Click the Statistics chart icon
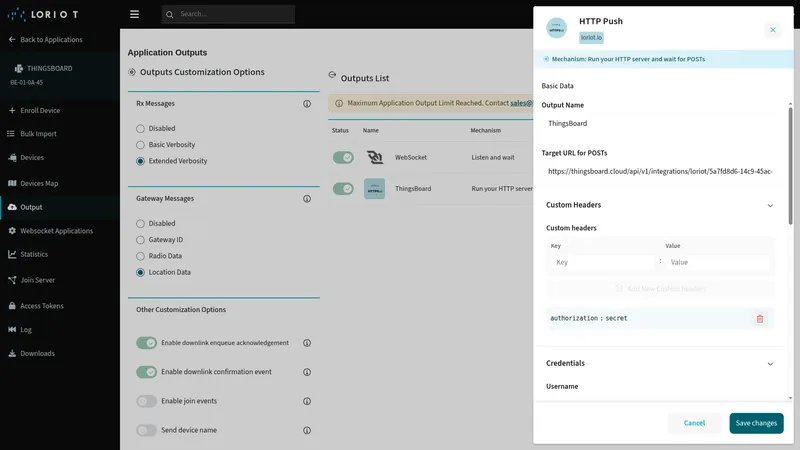Viewport: 800px width, 450px height. pyautogui.click(x=12, y=254)
